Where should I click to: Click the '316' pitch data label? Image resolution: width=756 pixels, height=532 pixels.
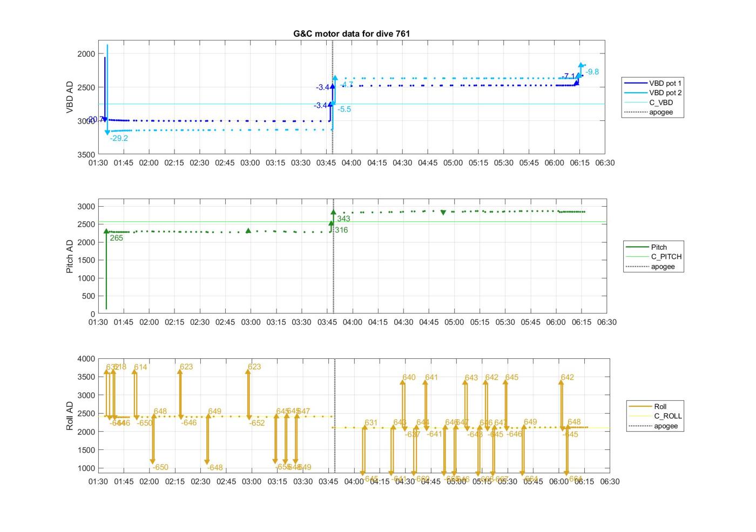(341, 230)
